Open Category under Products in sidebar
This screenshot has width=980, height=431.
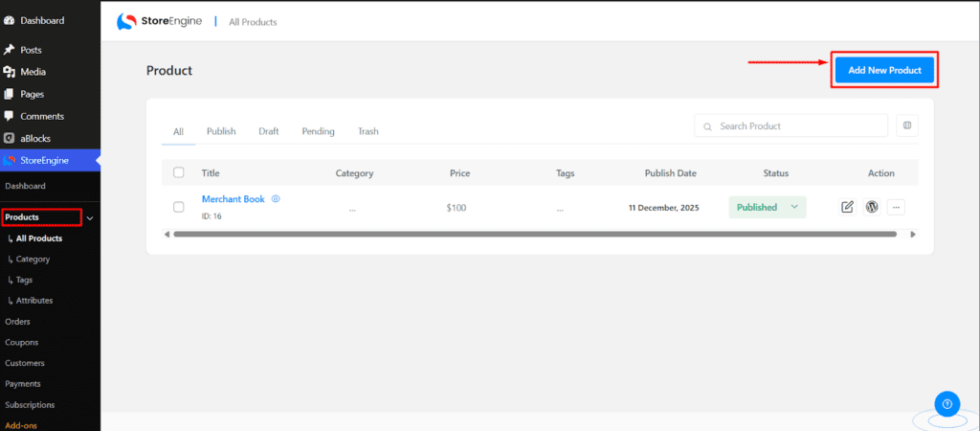33,259
